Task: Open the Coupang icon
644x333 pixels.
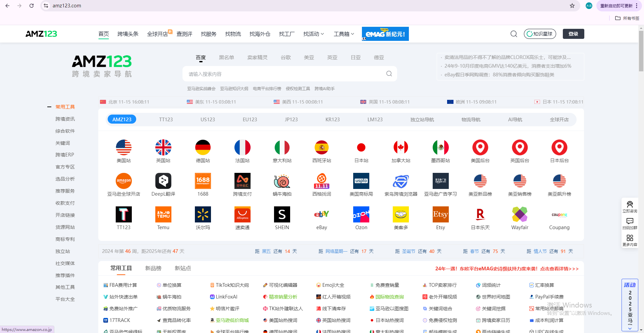Action: click(559, 214)
